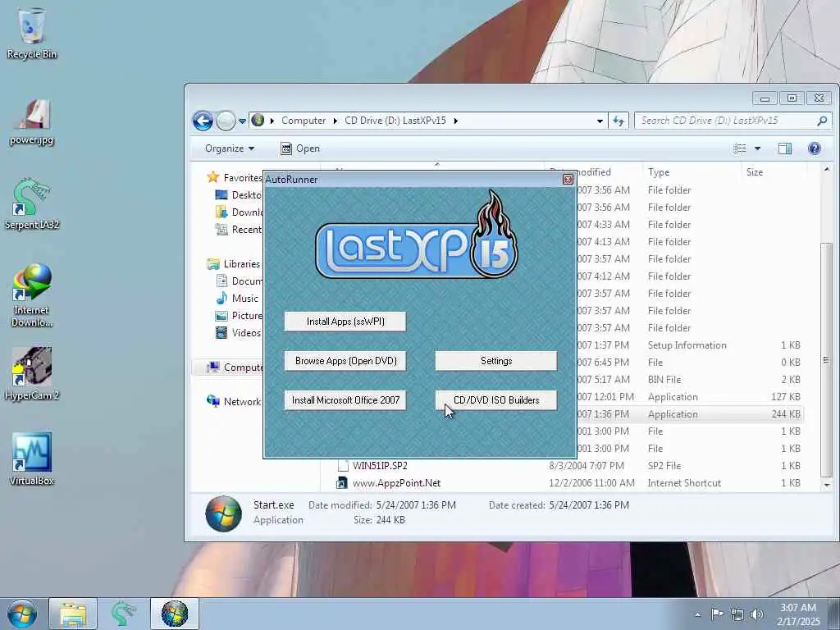
Task: Click CD/DVD ISO Builders button
Action: pyautogui.click(x=496, y=400)
